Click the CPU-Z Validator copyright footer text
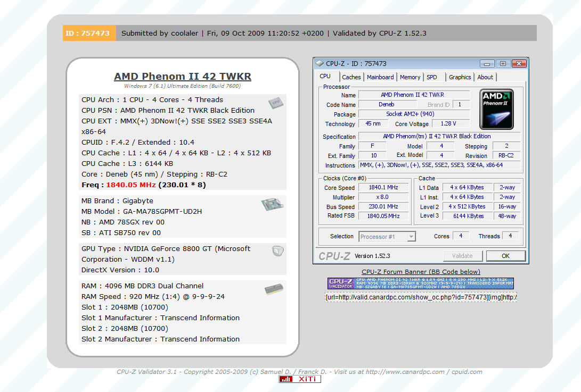Screen dimensions: 581x392 tap(299, 372)
